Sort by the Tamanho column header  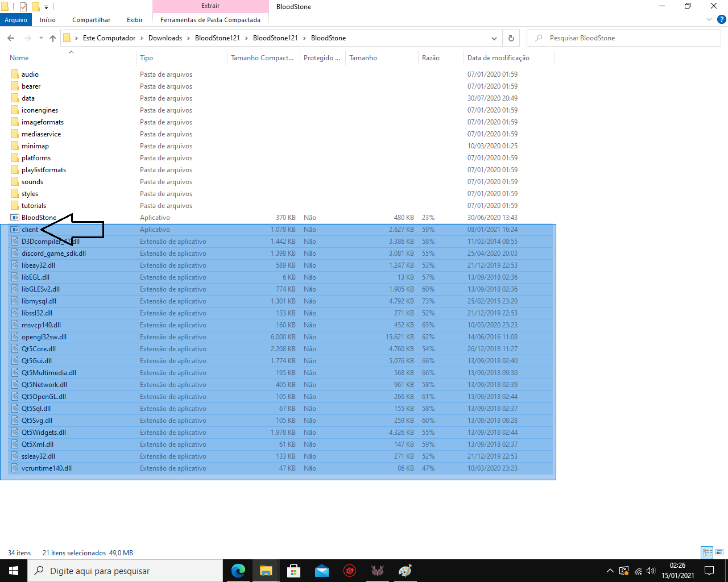(x=363, y=58)
